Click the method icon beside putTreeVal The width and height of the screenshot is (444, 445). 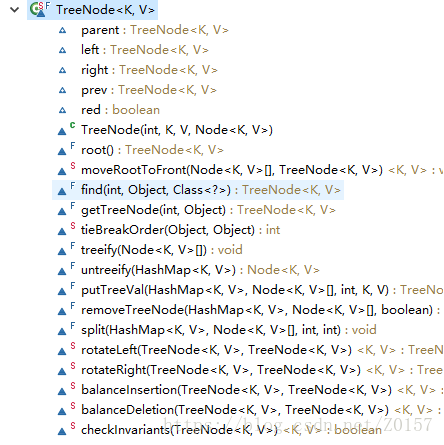(x=66, y=289)
